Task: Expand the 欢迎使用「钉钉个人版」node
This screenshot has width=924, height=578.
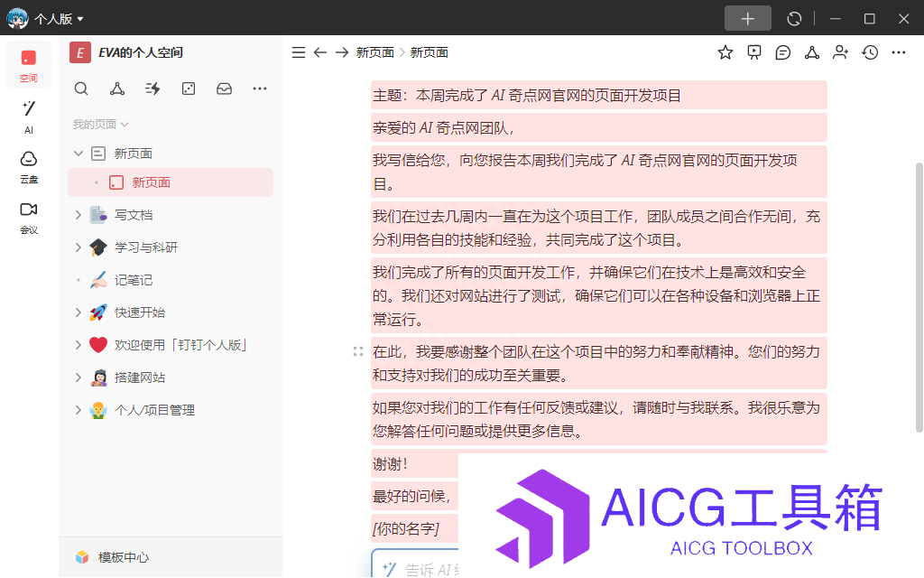Action: [x=79, y=344]
